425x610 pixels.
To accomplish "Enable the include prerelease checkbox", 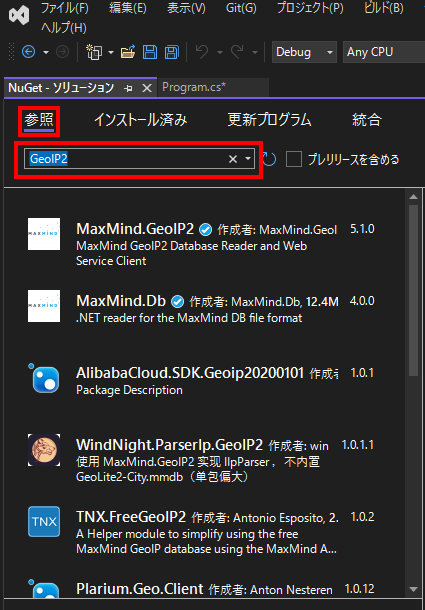I will (294, 159).
